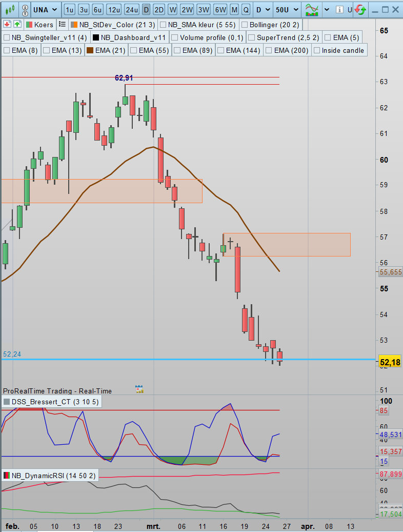Click the yellow 52,18 current price tag

390,362
